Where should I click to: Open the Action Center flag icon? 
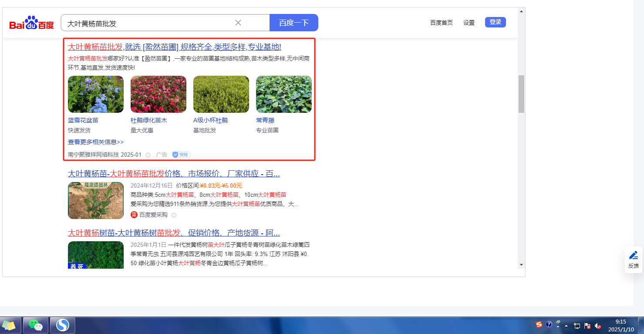[x=587, y=325]
